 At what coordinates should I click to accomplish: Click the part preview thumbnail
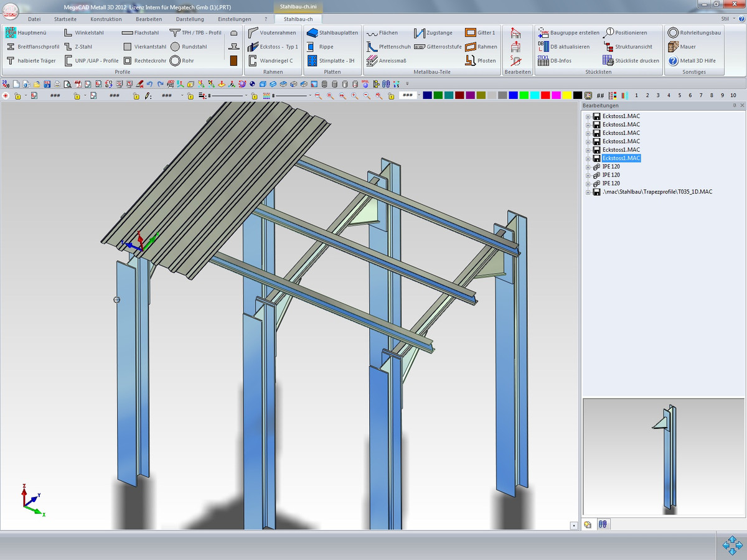(664, 457)
